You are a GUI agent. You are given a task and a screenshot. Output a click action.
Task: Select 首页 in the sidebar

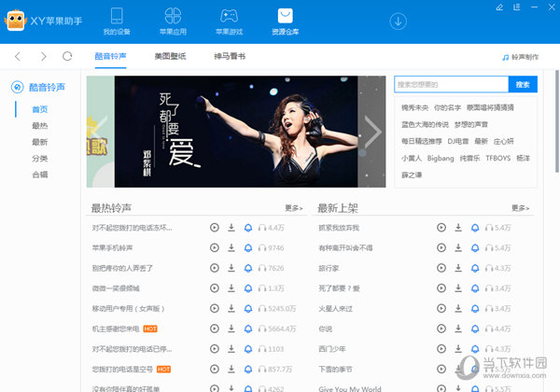pos(39,109)
